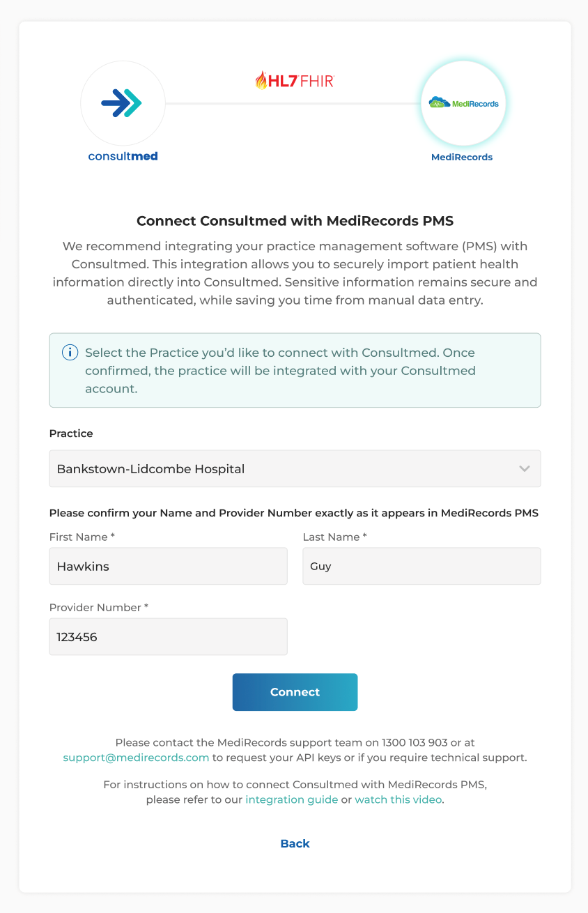Expand the Practice dropdown chevron
This screenshot has width=588, height=913.
525,468
